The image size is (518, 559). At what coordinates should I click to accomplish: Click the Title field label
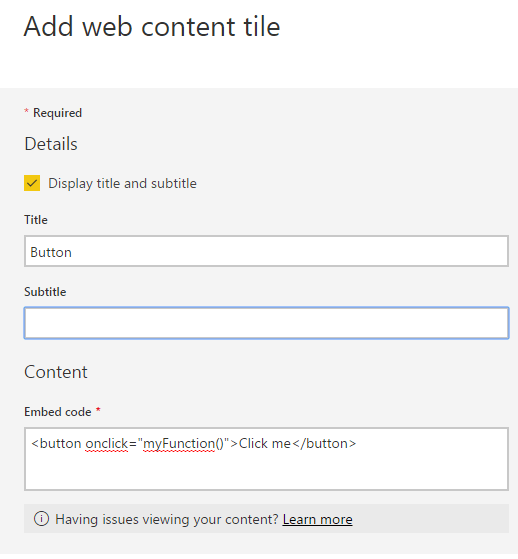pos(36,220)
